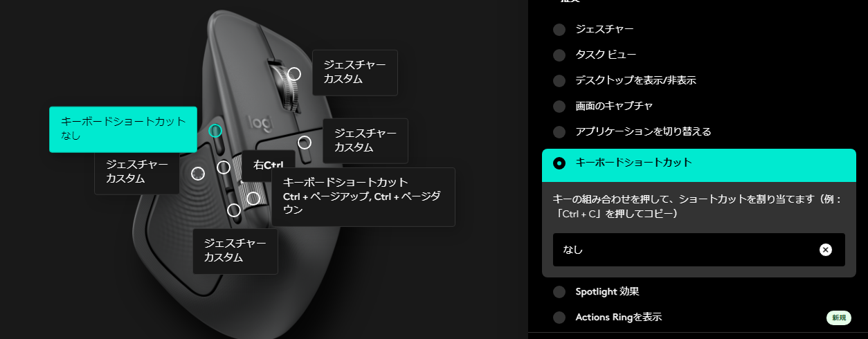Choose the タスク ビュー radio option

click(559, 55)
